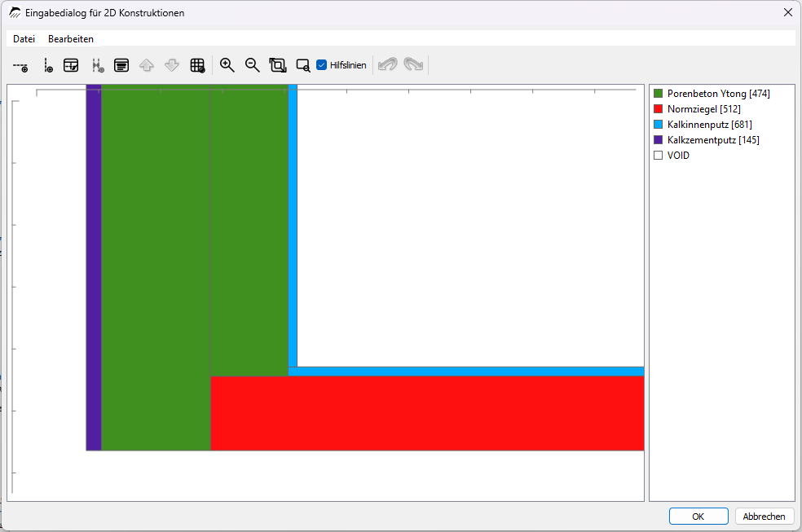
Task: Select the blue Kalkinnenputz swatch
Action: (x=659, y=124)
